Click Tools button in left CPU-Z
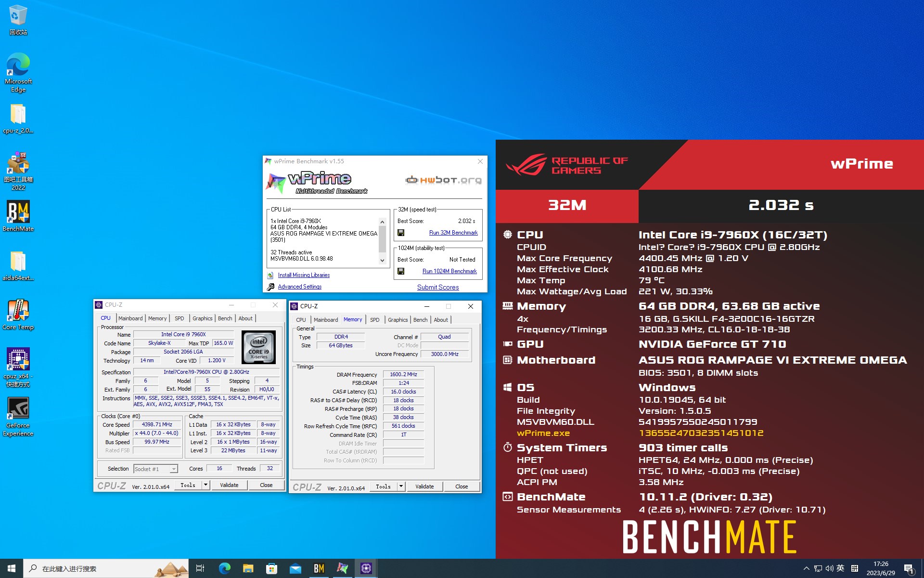The image size is (924, 578). 188,485
